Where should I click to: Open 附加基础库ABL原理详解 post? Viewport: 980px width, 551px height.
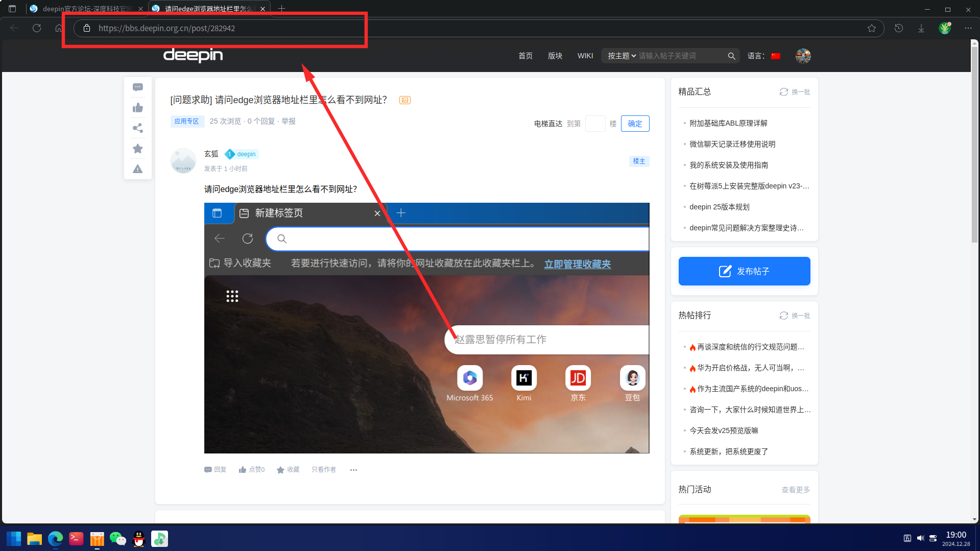click(x=728, y=124)
